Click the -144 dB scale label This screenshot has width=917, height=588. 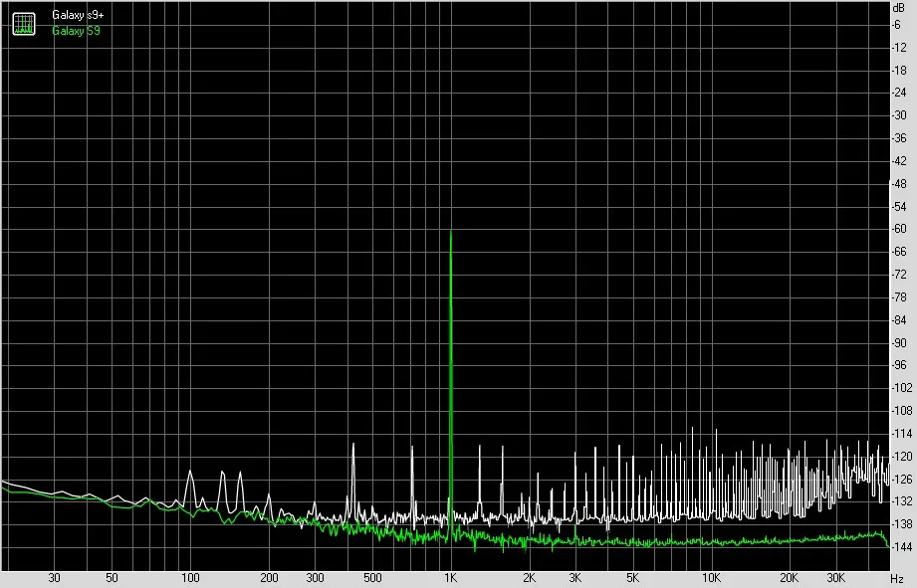(x=901, y=547)
